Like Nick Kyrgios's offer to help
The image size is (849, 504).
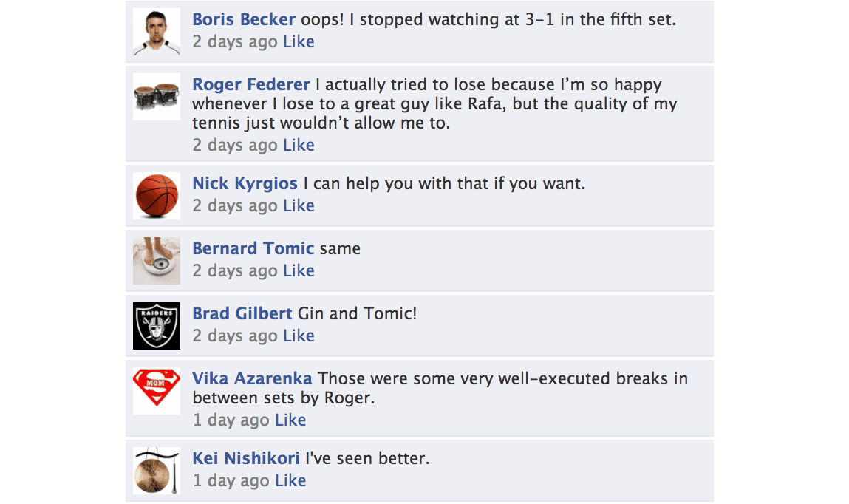299,205
